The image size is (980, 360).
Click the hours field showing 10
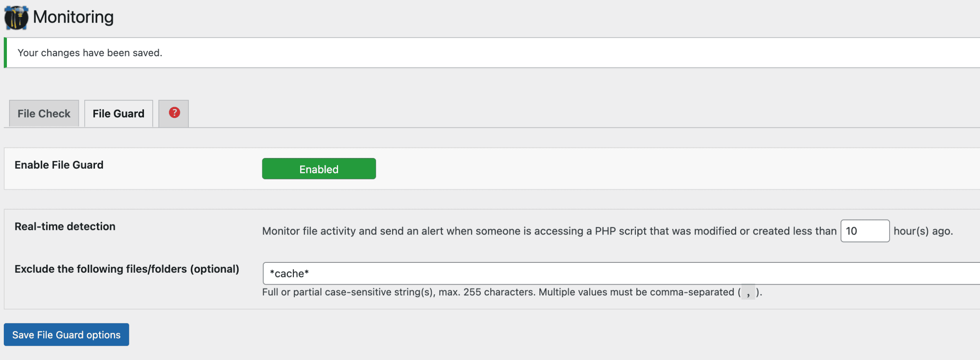[x=864, y=231]
